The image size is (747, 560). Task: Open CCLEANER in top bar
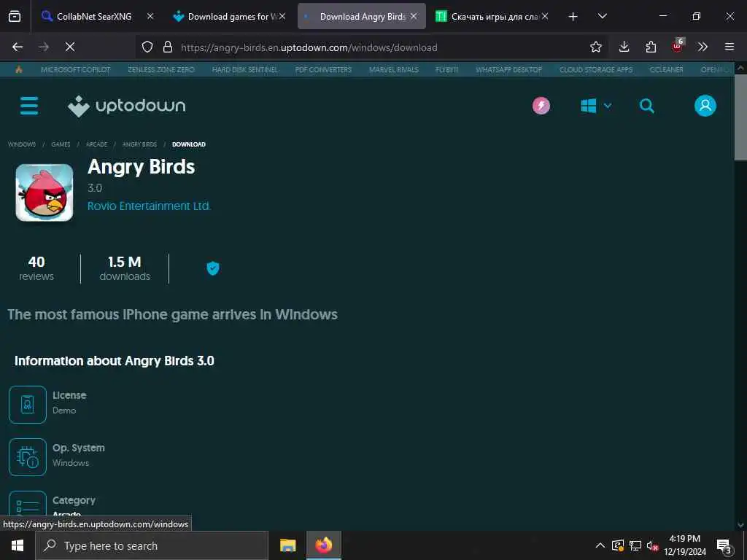pos(666,69)
